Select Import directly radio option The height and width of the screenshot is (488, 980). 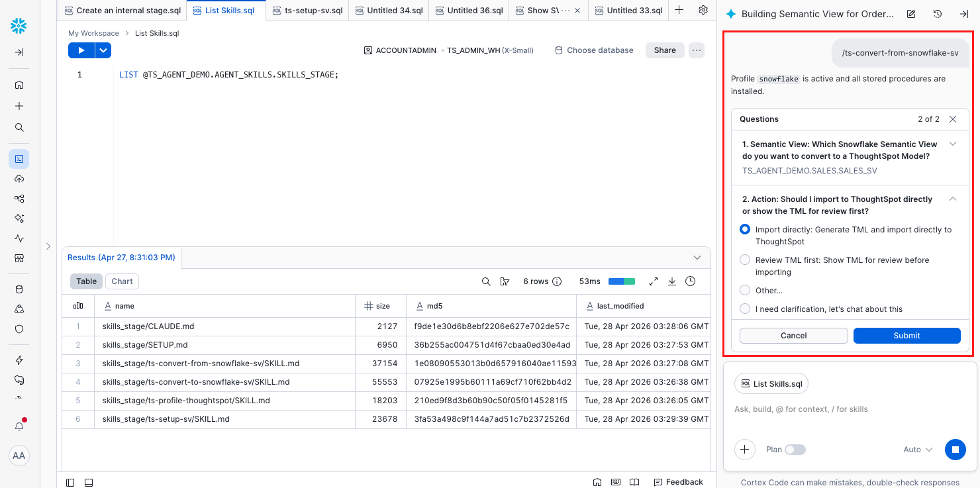pyautogui.click(x=745, y=230)
